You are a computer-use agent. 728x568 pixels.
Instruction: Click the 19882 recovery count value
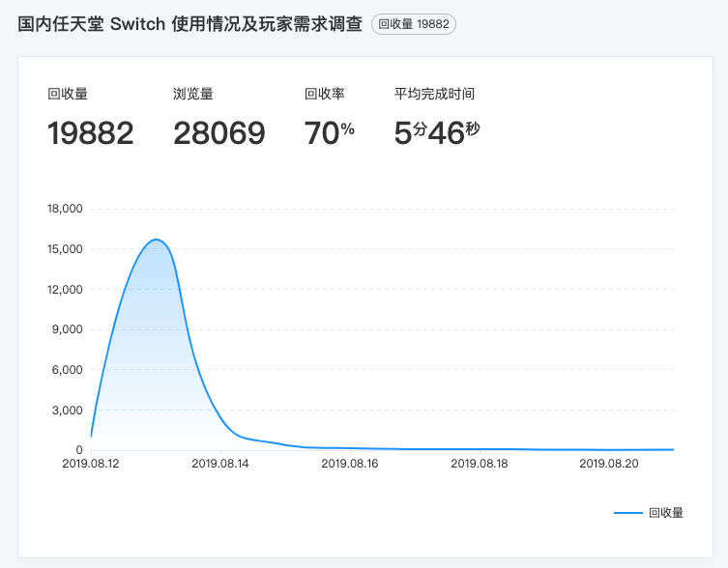[x=91, y=133]
